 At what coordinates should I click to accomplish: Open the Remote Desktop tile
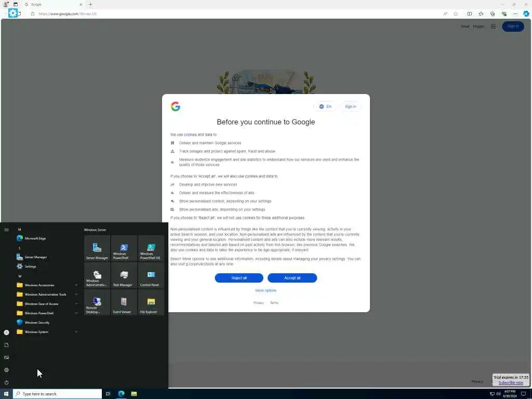[97, 303]
